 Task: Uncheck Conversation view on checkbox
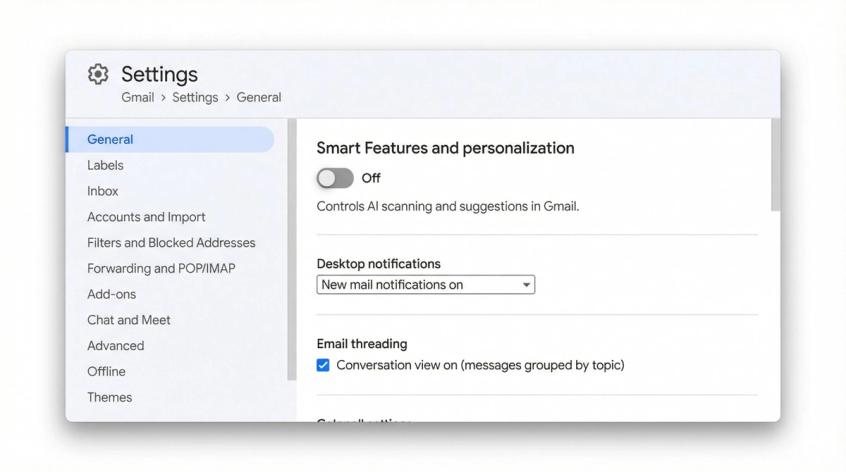click(x=323, y=365)
